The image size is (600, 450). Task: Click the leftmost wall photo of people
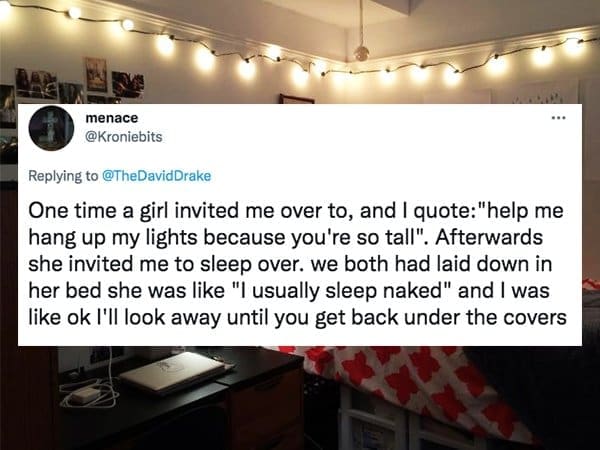pos(36,83)
